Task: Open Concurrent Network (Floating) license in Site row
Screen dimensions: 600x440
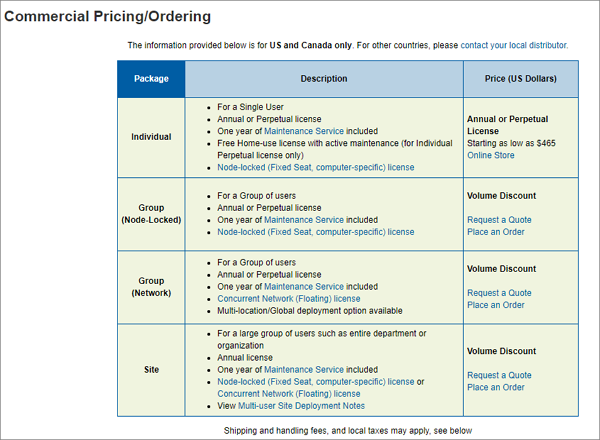Action: pyautogui.click(x=289, y=393)
